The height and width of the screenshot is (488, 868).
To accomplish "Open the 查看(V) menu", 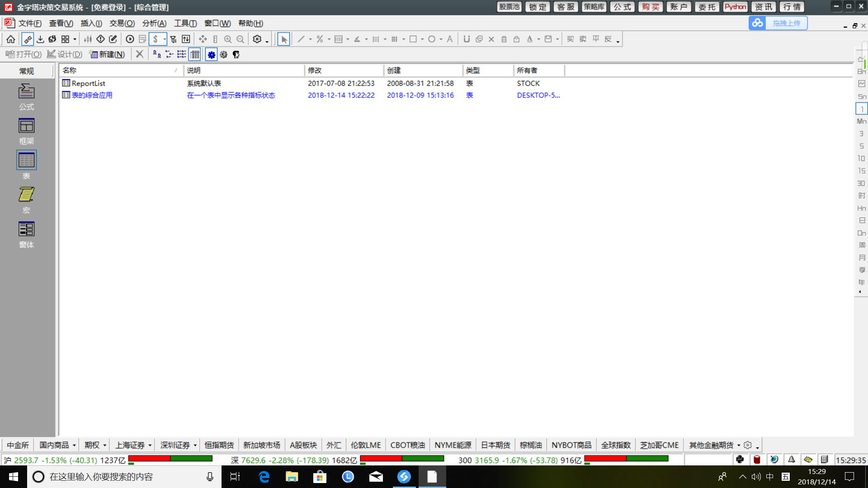I will click(x=61, y=23).
